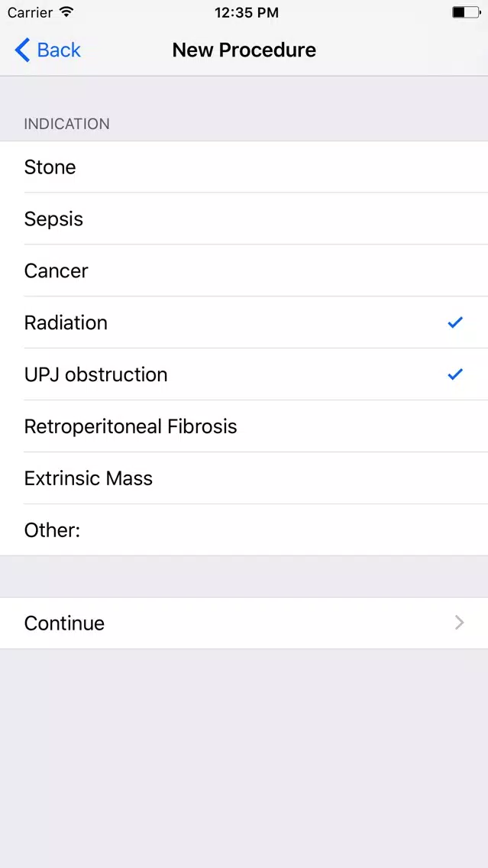Viewport: 488px width, 868px height.
Task: Tap the blue back chevron icon
Action: tap(22, 50)
